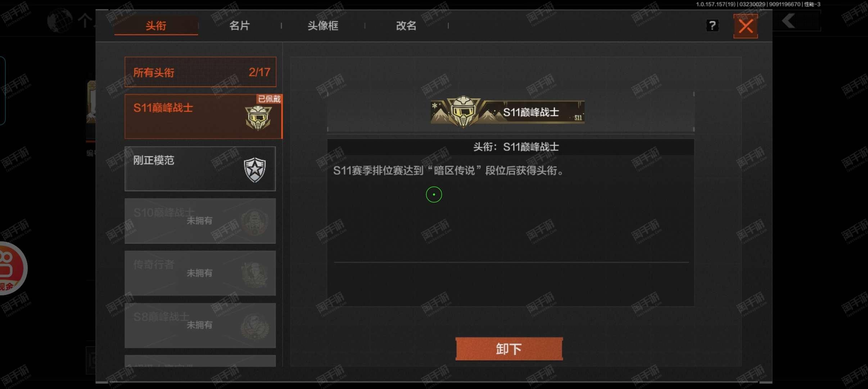Click the S11巅峰战士 title preview banner
The width and height of the screenshot is (868, 389).
coord(507,112)
